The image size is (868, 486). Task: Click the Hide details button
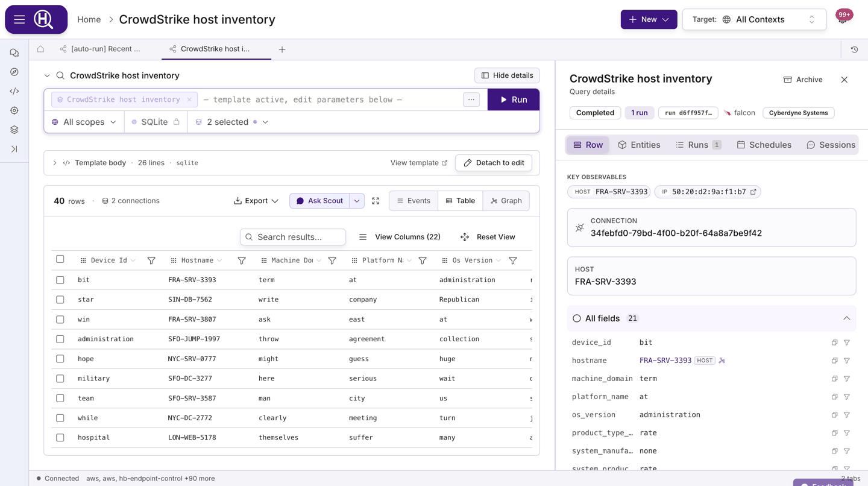(507, 75)
